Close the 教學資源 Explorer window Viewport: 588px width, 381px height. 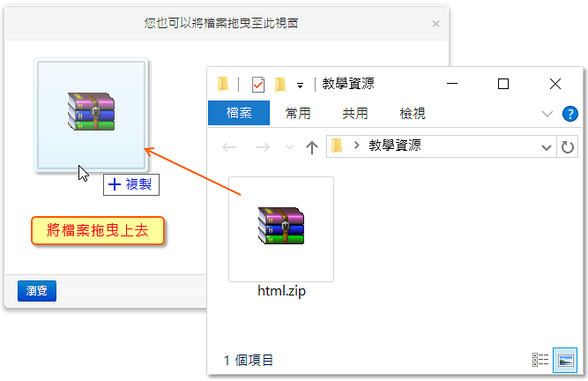click(x=555, y=84)
